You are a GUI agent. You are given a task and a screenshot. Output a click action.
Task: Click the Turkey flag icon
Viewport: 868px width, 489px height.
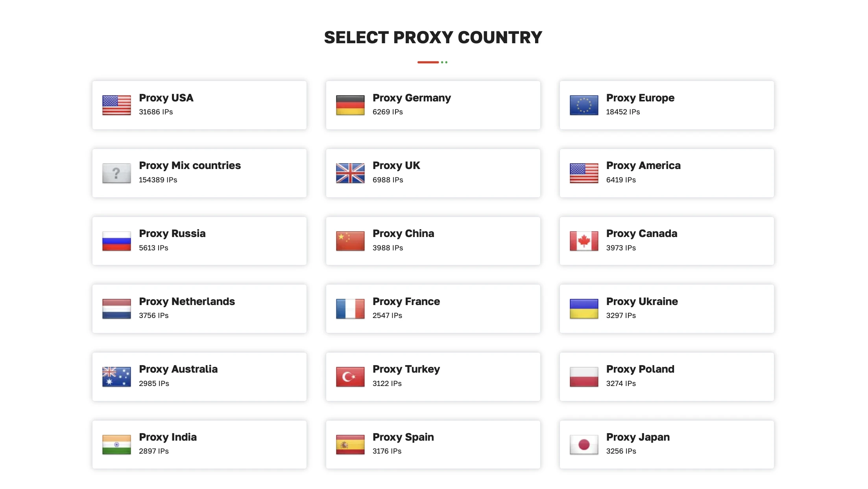(x=350, y=377)
